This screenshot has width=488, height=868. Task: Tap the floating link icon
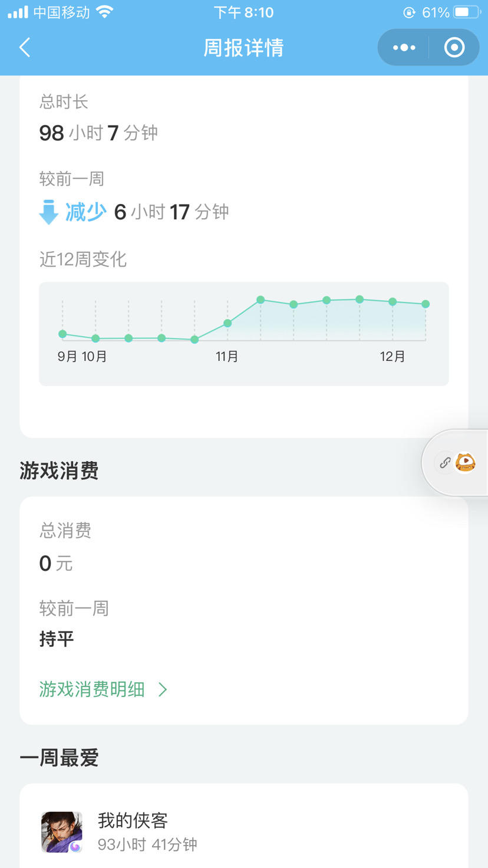coord(445,463)
